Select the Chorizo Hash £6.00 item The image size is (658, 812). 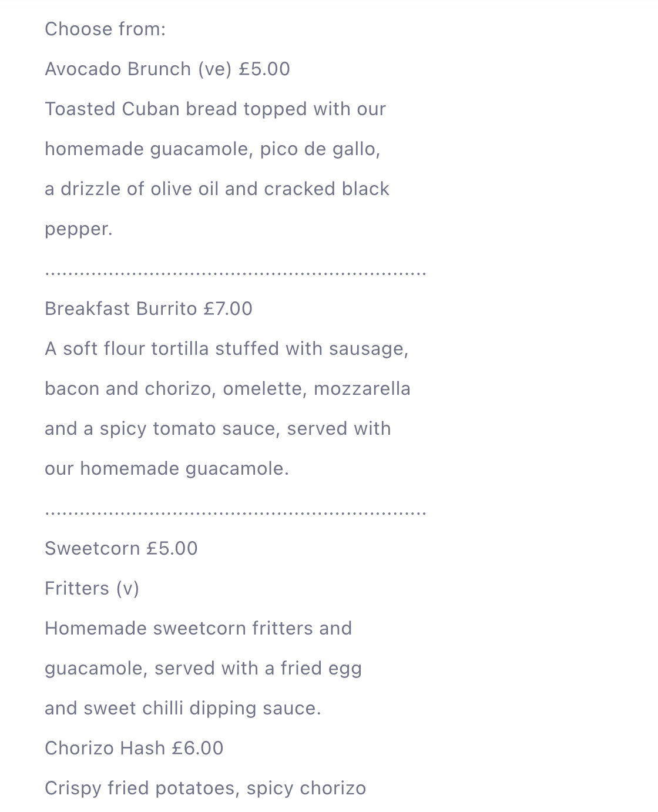134,749
